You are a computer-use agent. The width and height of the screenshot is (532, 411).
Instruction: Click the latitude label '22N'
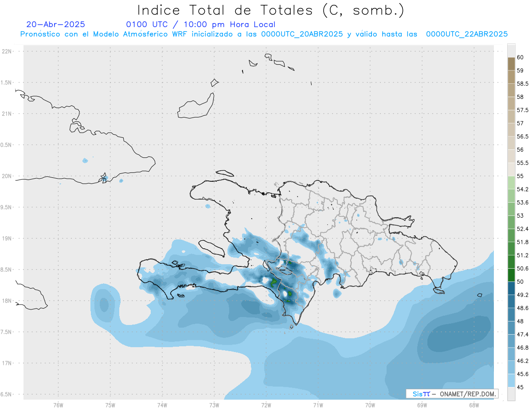point(7,51)
